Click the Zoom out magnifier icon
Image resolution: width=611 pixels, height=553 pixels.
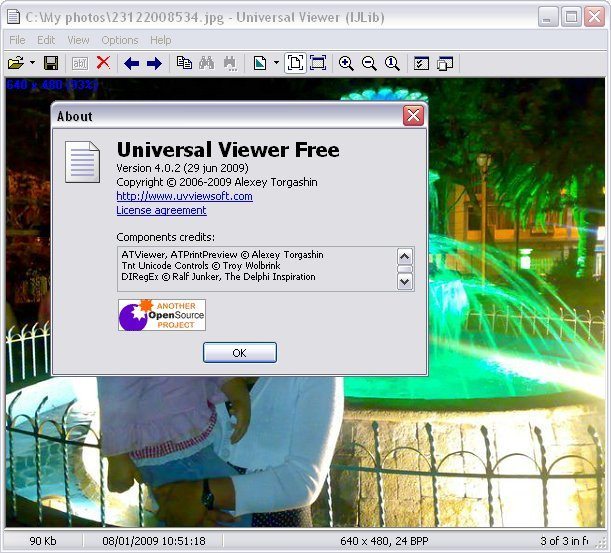click(x=369, y=63)
